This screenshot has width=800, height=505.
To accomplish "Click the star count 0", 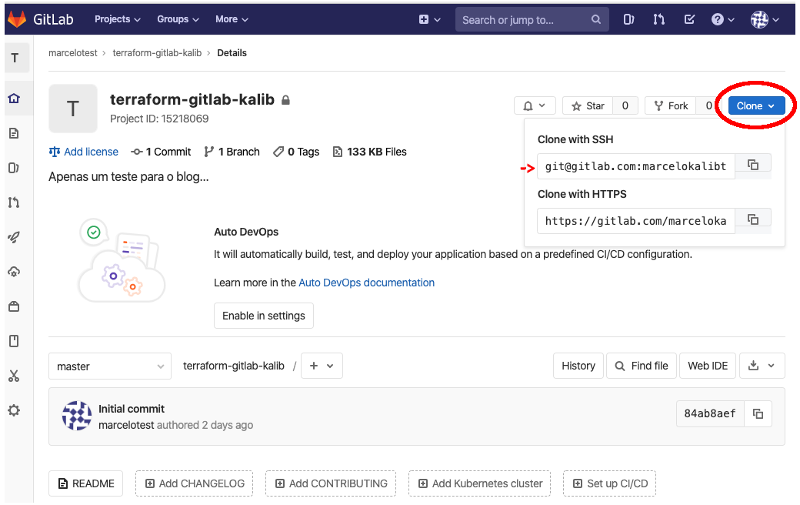I will pos(625,106).
